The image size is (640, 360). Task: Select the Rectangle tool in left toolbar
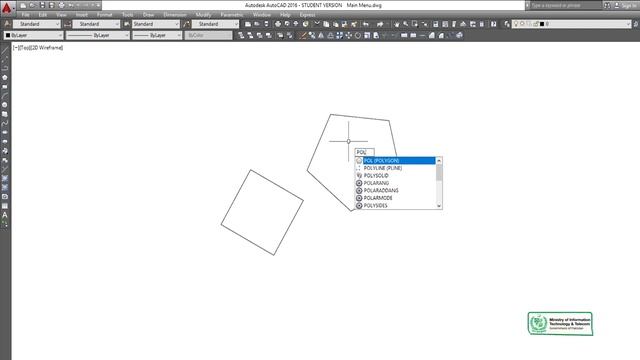[x=5, y=87]
